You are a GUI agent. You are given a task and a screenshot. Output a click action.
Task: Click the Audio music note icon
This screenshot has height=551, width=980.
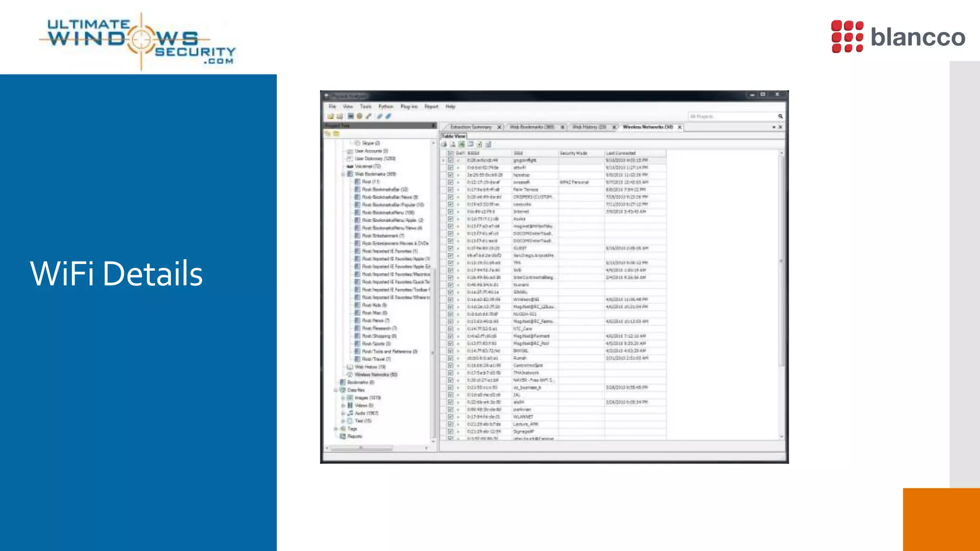coord(350,413)
